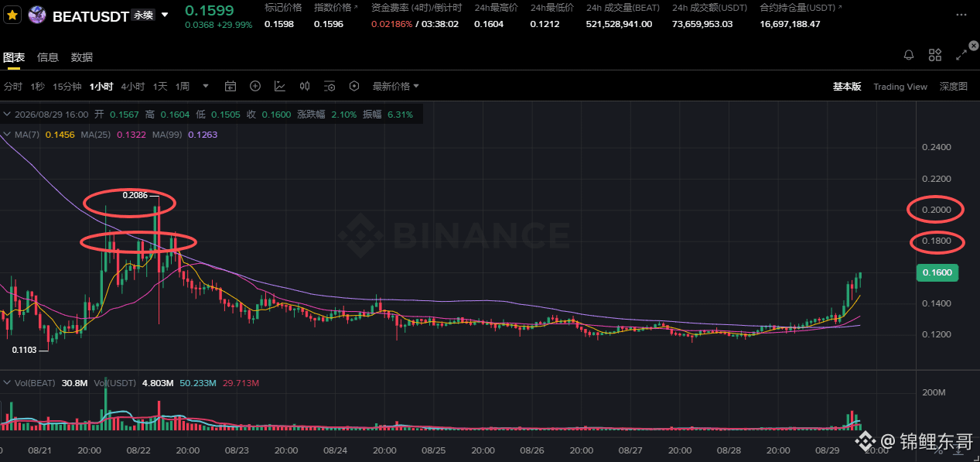Open the BEATUSDT pair selector dropdown arrow
Viewport: 980px width, 462px height.
click(164, 15)
